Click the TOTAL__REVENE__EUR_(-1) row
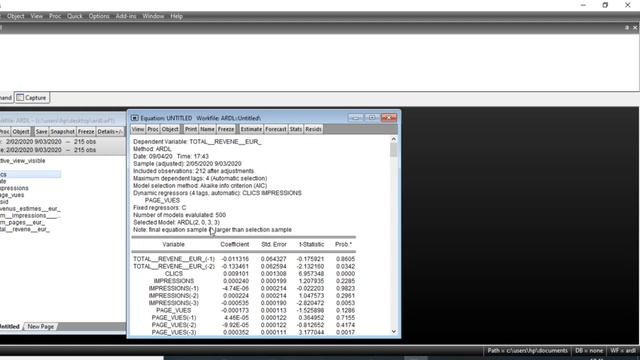The width and height of the screenshot is (640, 360). tap(244, 259)
